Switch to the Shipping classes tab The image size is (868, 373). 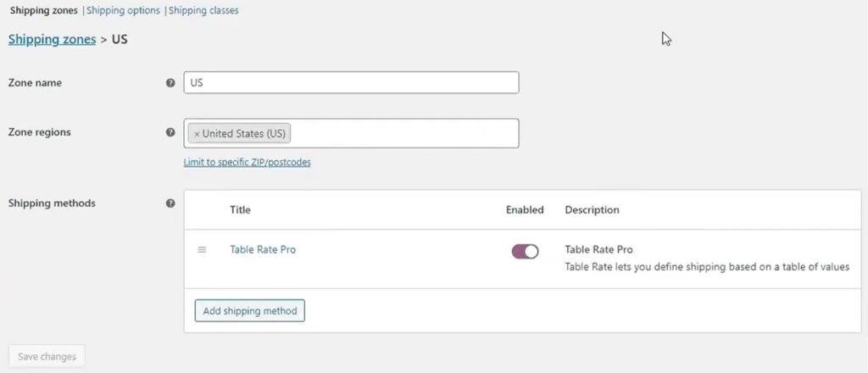(203, 10)
